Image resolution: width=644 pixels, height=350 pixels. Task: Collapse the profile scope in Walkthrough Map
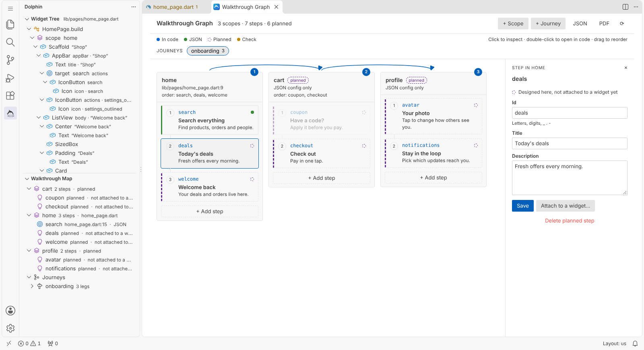[x=29, y=251]
